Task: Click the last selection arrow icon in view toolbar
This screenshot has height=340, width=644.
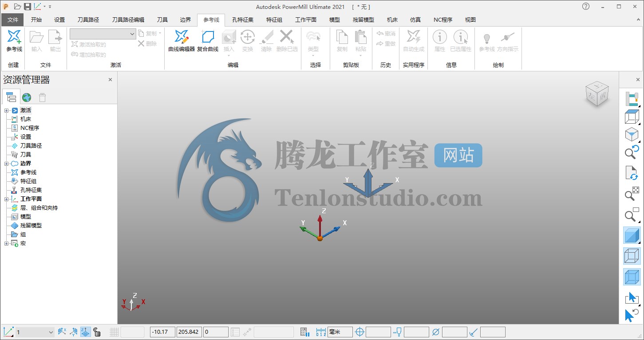Action: coord(632,315)
